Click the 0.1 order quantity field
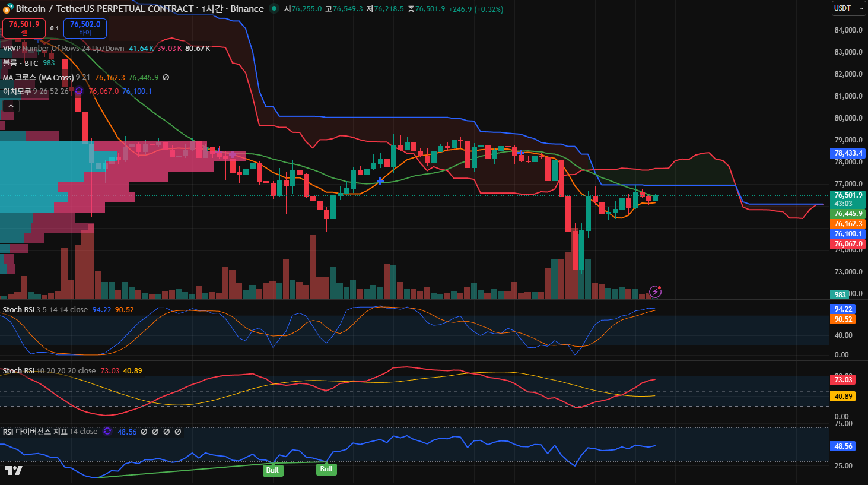This screenshot has height=485, width=868. click(x=55, y=28)
